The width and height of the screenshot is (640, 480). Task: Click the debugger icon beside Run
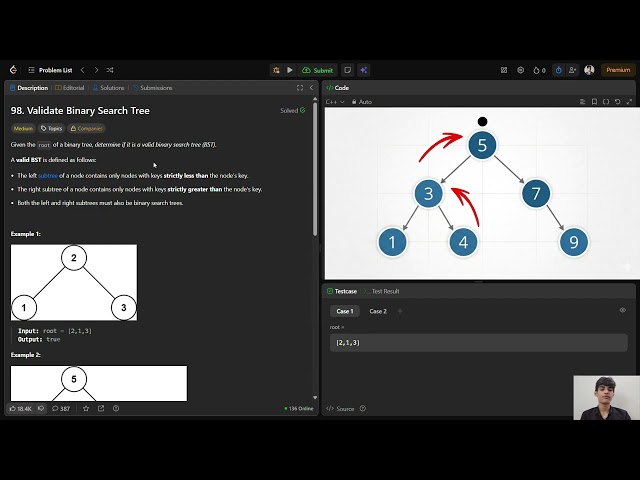(x=276, y=70)
